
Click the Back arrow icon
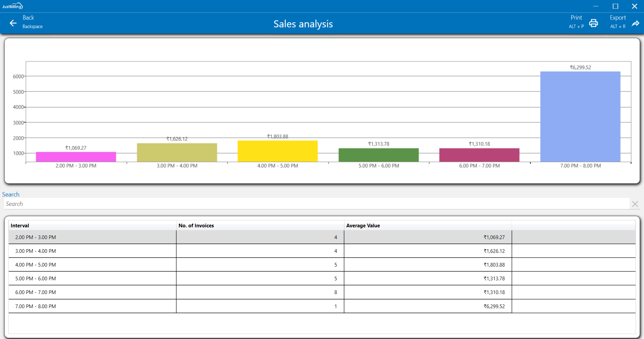coord(13,23)
